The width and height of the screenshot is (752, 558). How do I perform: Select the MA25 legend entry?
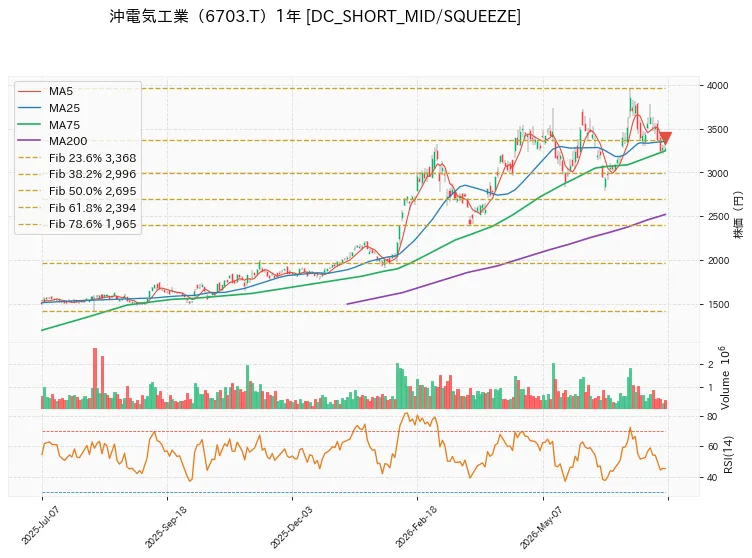point(49,108)
